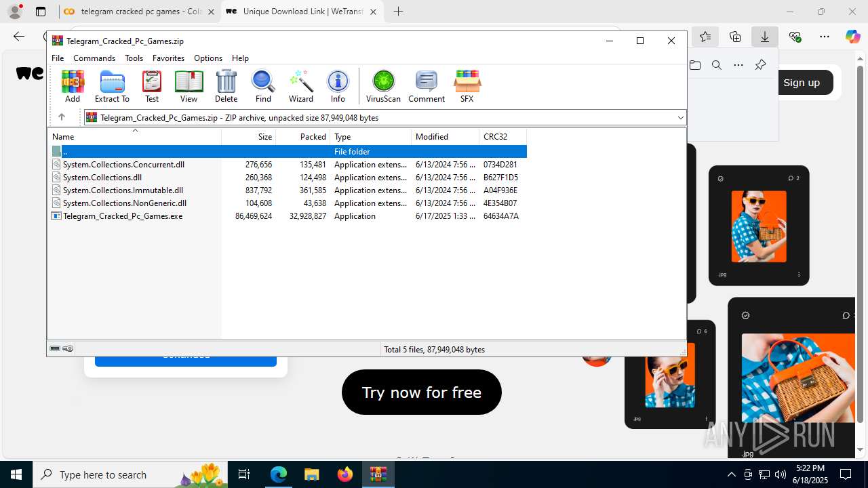The height and width of the screenshot is (488, 868).
Task: Click the volume icon in system tray
Action: click(x=780, y=474)
